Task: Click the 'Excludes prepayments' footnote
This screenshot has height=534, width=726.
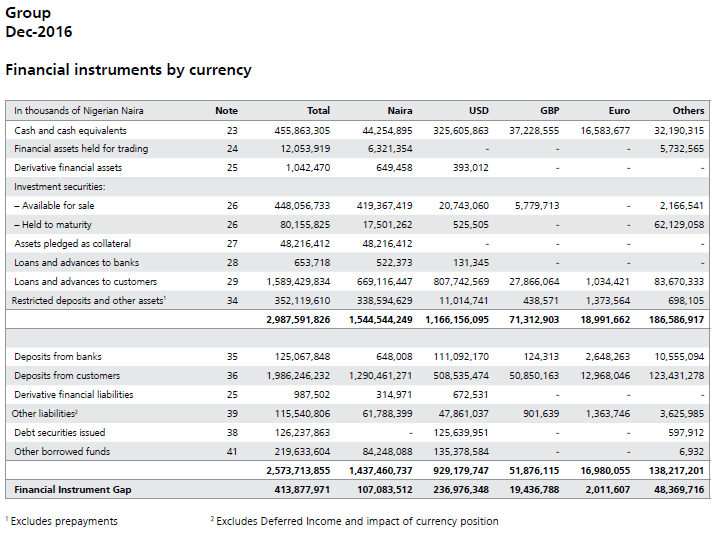Action: pyautogui.click(x=62, y=521)
